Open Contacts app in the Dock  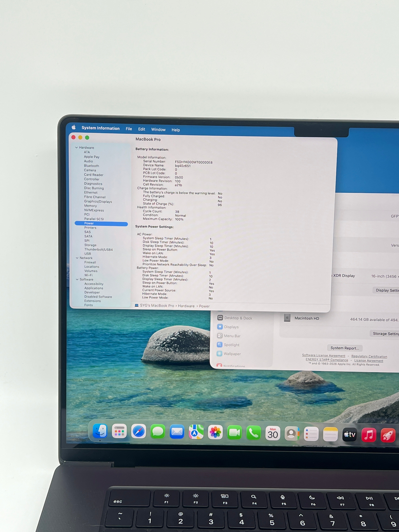point(292,433)
